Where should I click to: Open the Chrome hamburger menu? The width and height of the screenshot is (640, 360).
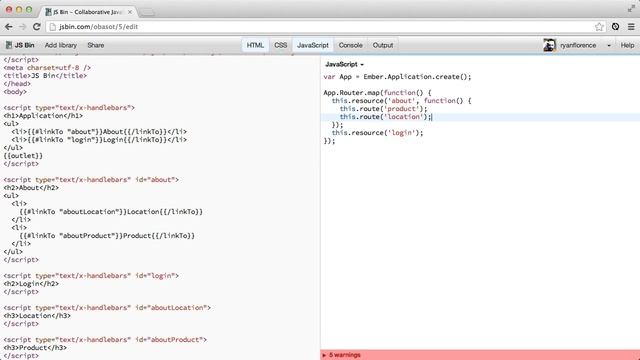click(x=631, y=27)
